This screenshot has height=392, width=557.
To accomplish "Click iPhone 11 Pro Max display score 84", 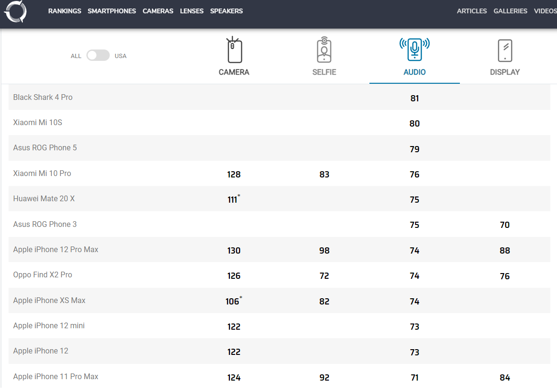I will 505,377.
